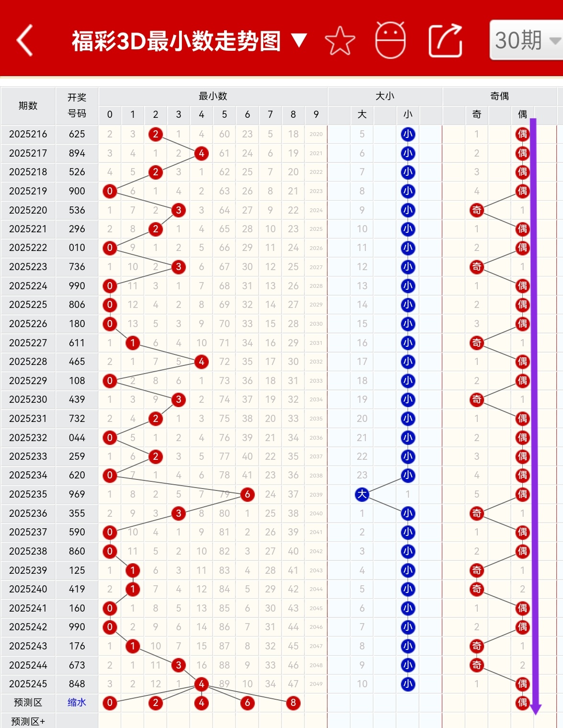
Task: Tap red ball 1 in row 2025227
Action: click(x=133, y=343)
